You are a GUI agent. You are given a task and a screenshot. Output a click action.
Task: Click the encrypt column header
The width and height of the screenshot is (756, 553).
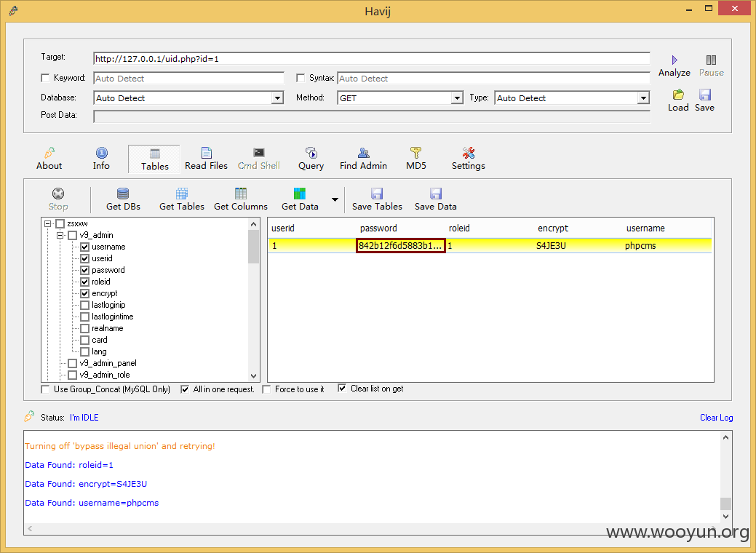coord(553,228)
